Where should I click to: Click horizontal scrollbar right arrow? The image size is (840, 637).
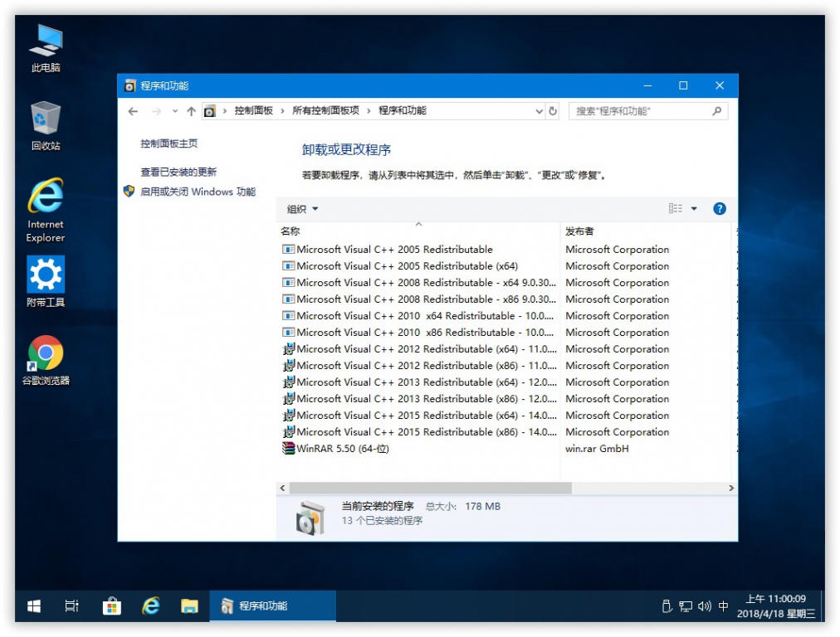pos(731,489)
